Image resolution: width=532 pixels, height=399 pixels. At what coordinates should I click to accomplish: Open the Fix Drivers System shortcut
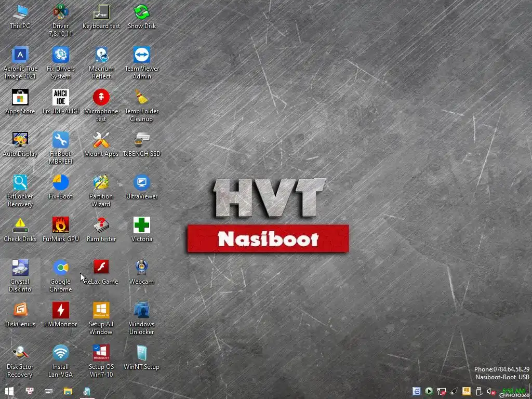(60, 63)
